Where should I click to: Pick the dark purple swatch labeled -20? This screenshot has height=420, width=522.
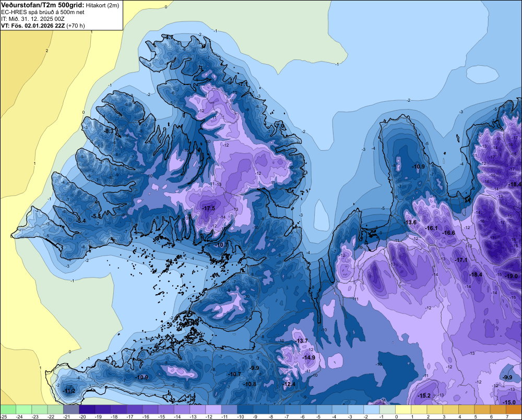coord(87,409)
